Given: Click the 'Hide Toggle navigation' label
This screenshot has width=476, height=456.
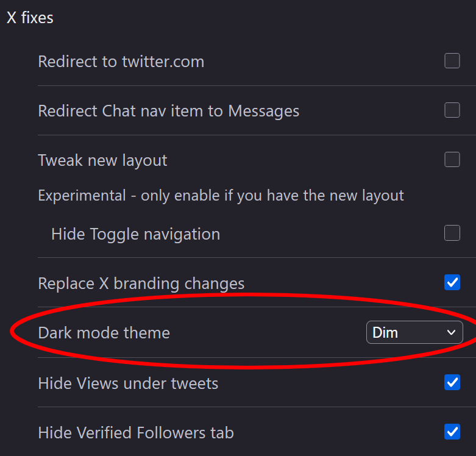Looking at the screenshot, I should click(135, 234).
